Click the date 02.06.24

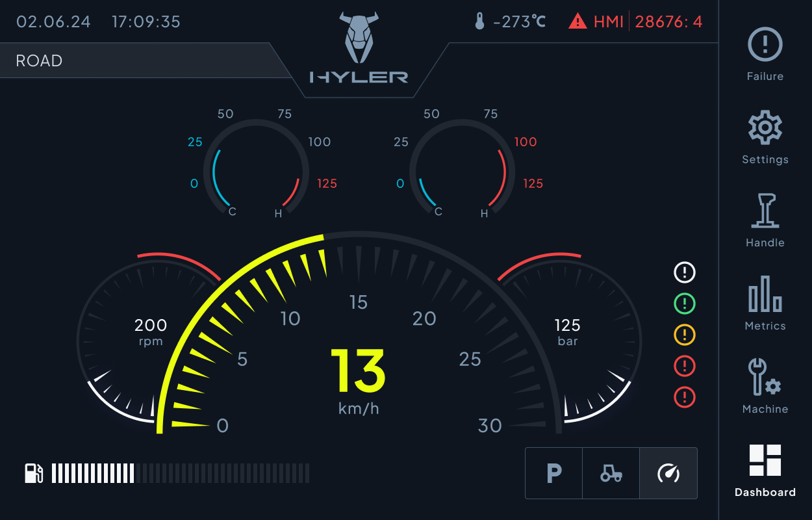click(53, 21)
